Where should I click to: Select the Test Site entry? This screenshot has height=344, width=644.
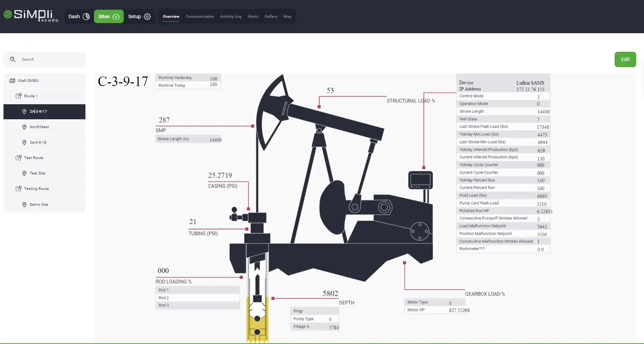click(x=44, y=173)
